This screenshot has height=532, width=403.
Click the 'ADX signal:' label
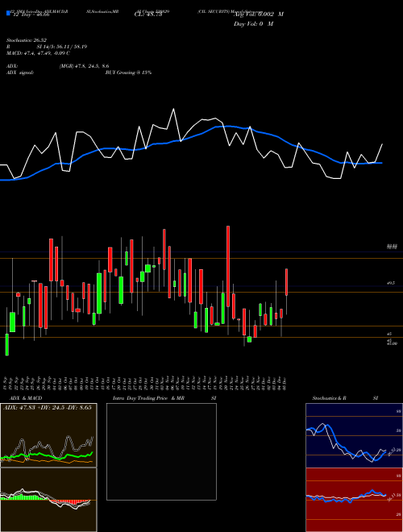click(20, 73)
